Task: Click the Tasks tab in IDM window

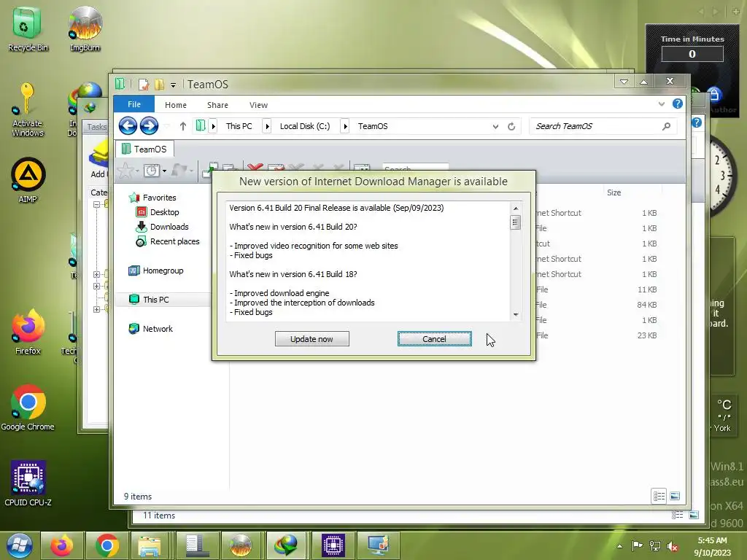Action: [x=97, y=127]
